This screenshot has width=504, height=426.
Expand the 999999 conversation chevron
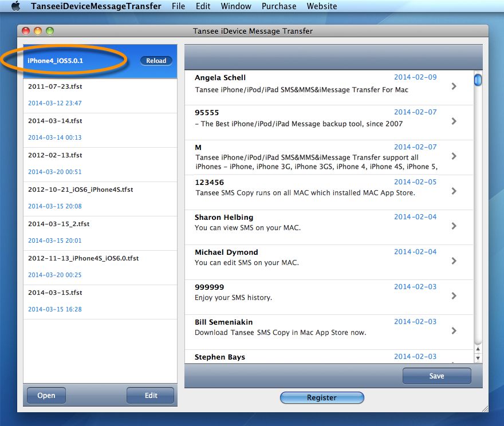coord(454,296)
